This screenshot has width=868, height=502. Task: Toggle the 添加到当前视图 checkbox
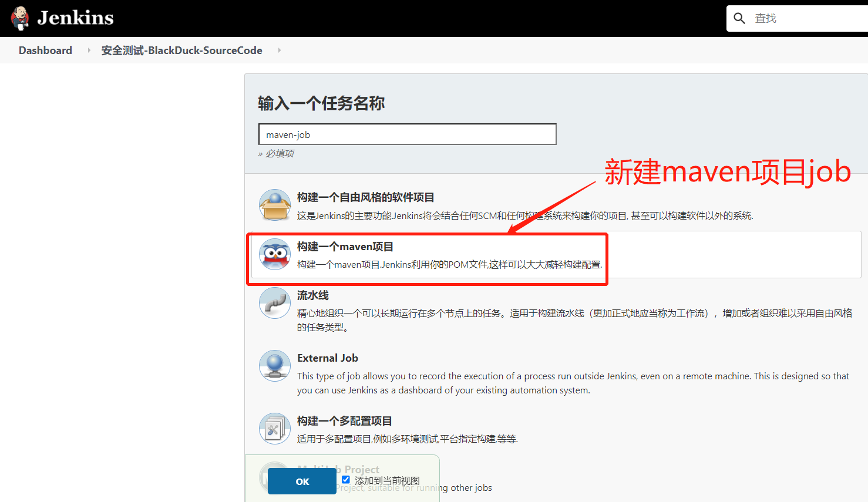tap(345, 479)
